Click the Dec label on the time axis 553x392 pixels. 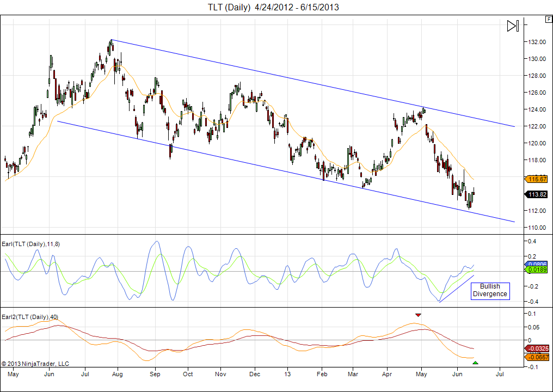coord(255,375)
